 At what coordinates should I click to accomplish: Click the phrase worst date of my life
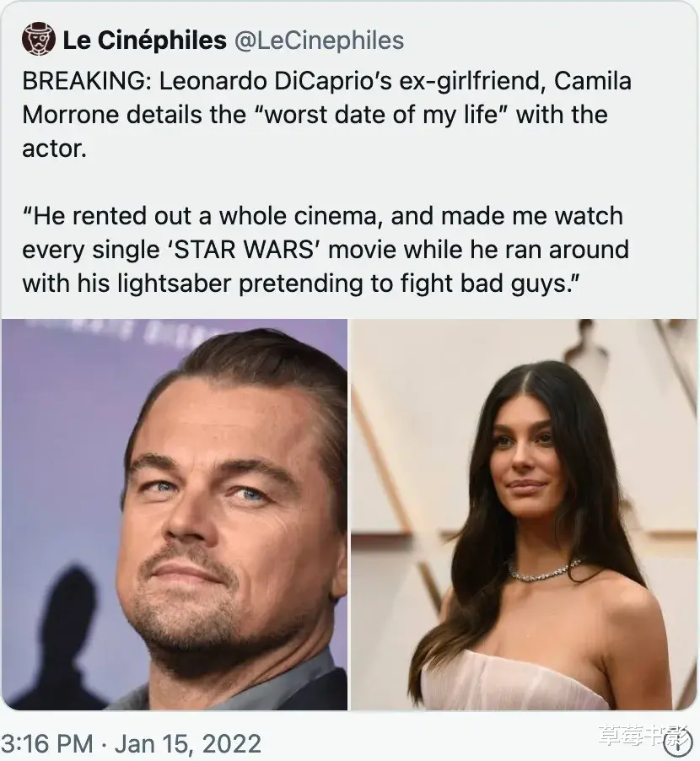click(x=381, y=115)
